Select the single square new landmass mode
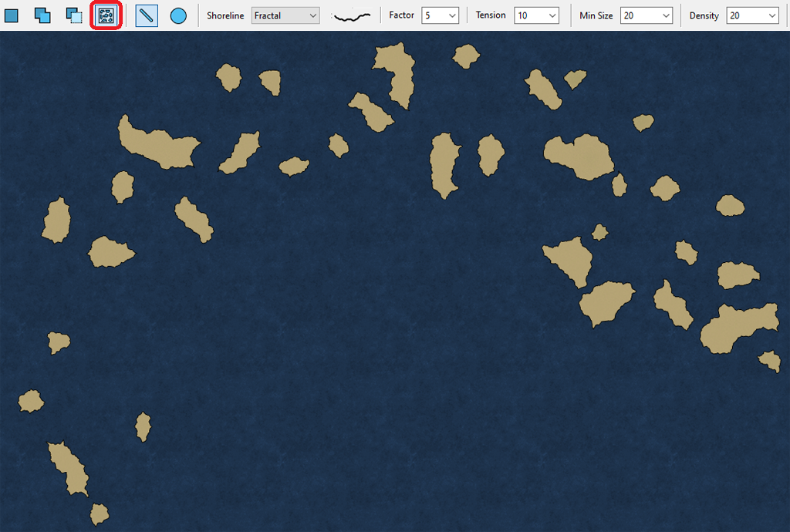This screenshot has width=790, height=532. point(12,15)
